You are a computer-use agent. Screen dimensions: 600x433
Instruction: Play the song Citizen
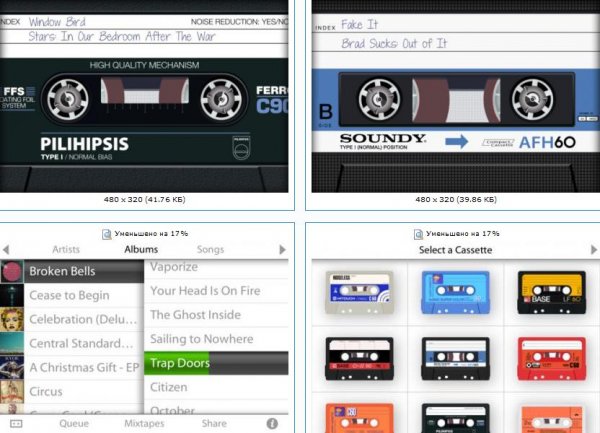216,387
